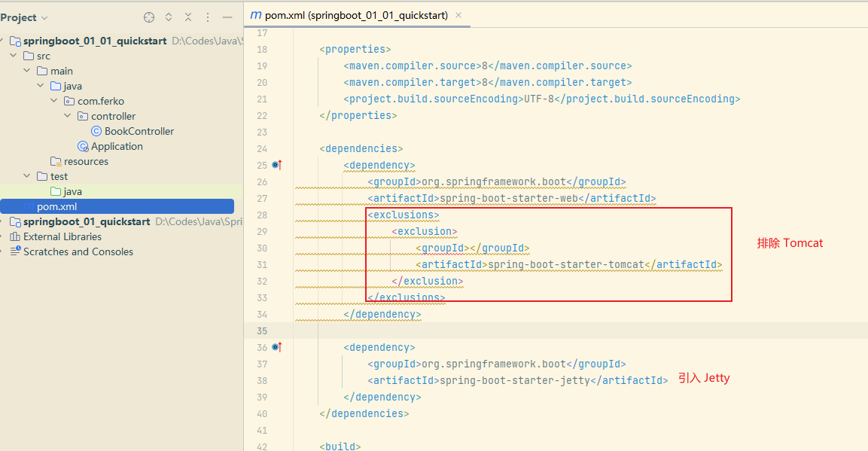The image size is (868, 451).
Task: Select java folder under main
Action: point(72,86)
